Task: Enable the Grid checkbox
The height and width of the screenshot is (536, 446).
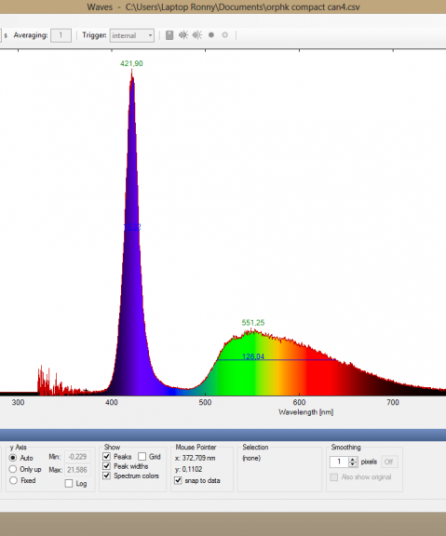Action: (x=142, y=456)
